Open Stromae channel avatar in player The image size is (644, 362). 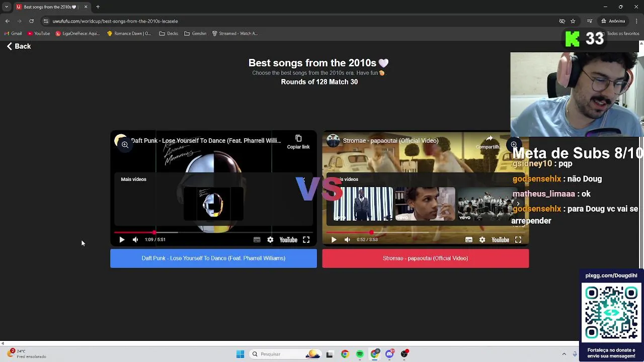point(333,141)
